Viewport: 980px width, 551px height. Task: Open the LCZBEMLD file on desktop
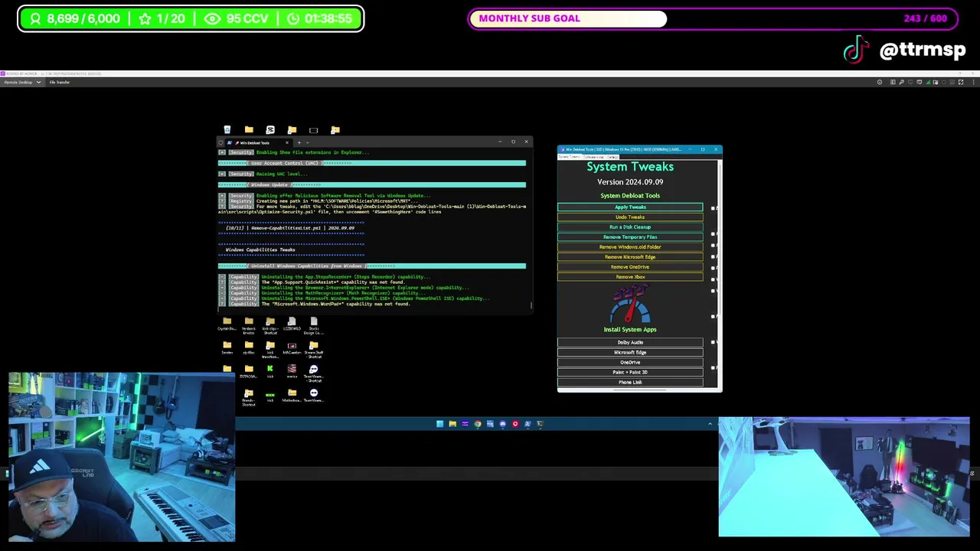tap(292, 324)
